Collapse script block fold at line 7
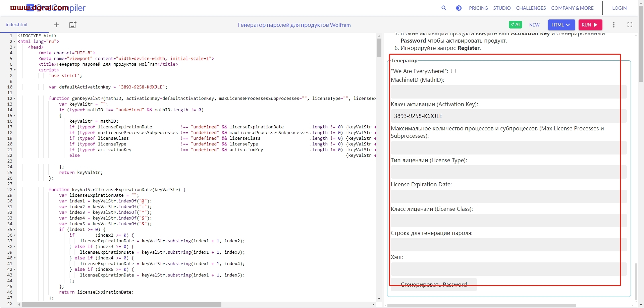 (x=15, y=70)
